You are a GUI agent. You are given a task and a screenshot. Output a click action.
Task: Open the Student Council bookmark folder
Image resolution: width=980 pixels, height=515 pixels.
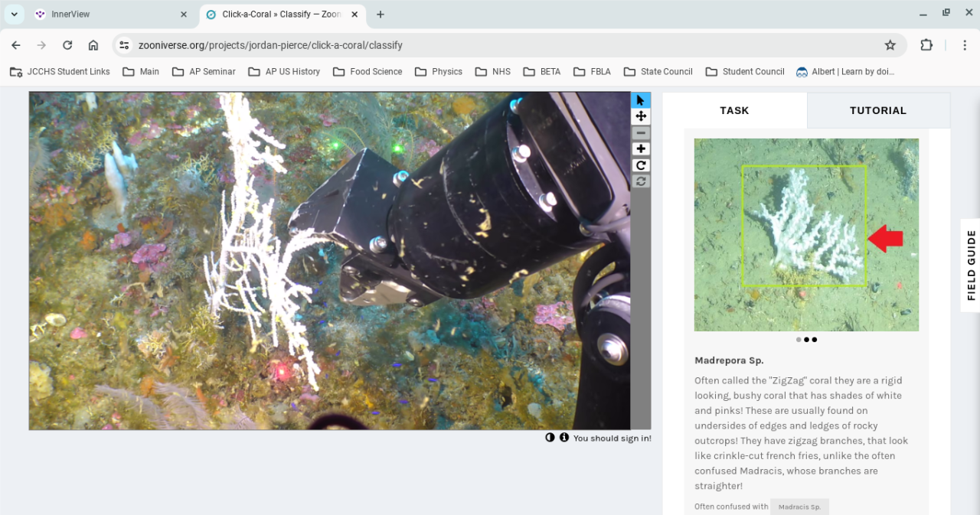pyautogui.click(x=743, y=71)
